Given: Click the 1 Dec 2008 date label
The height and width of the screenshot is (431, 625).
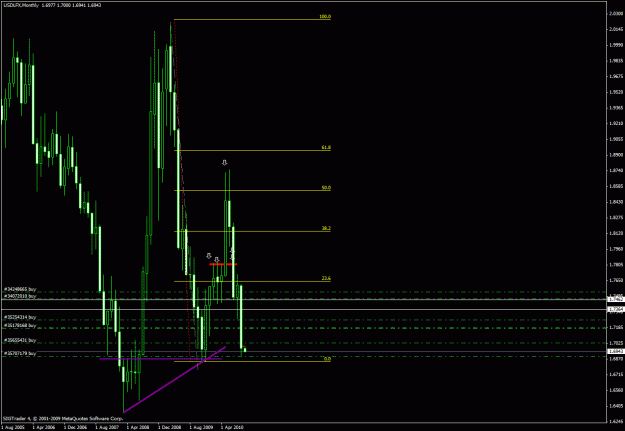Looking at the screenshot, I should tap(169, 427).
